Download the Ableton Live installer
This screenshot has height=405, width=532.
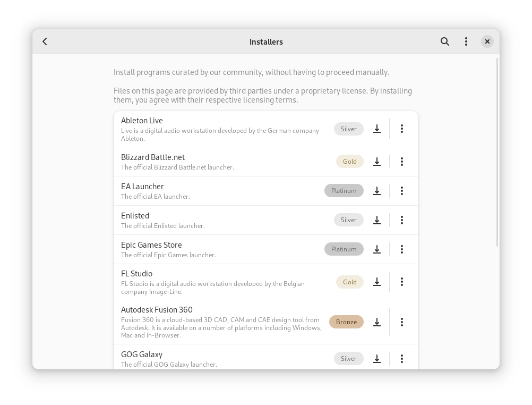[377, 129]
